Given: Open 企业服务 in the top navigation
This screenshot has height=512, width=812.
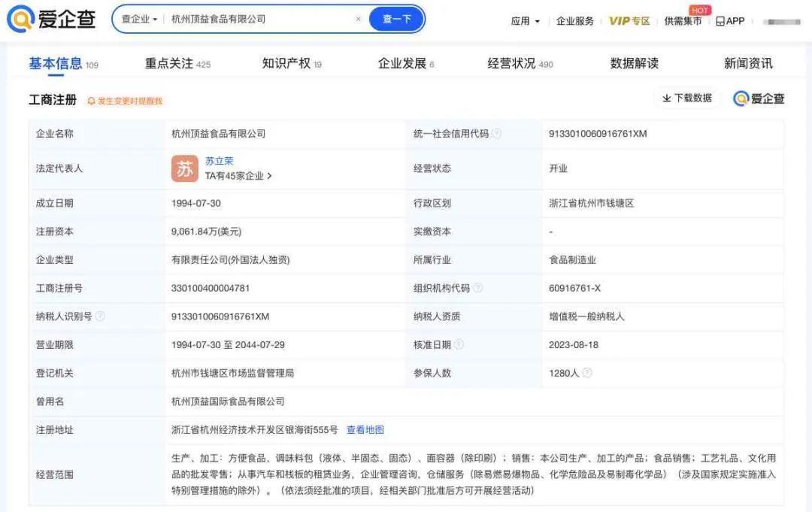Looking at the screenshot, I should point(575,21).
